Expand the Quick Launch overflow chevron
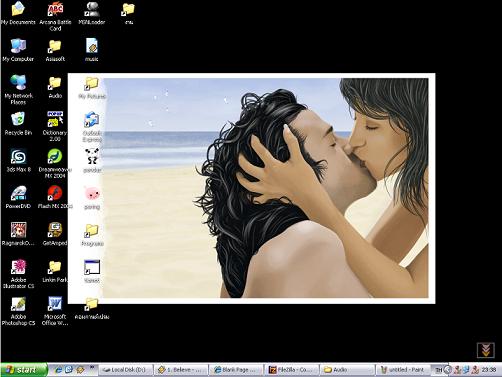The width and height of the screenshot is (502, 377). tap(92, 367)
